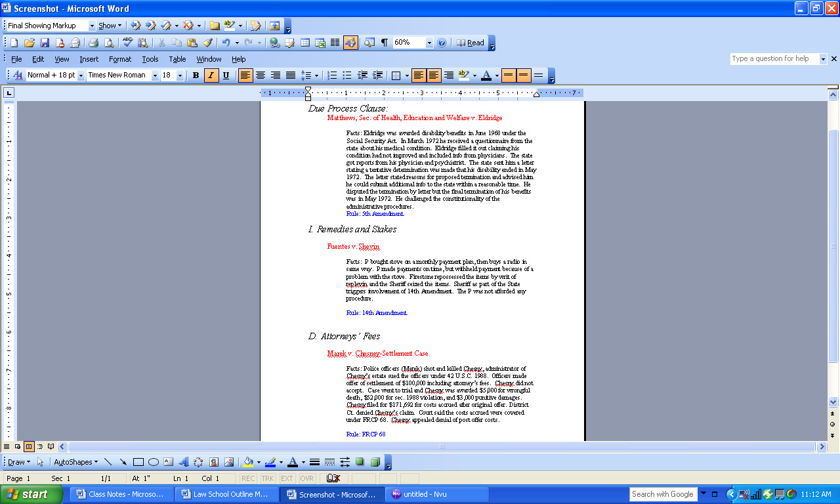Insert a table using the toolbar icon
The height and width of the screenshot is (504, 840).
point(305,43)
